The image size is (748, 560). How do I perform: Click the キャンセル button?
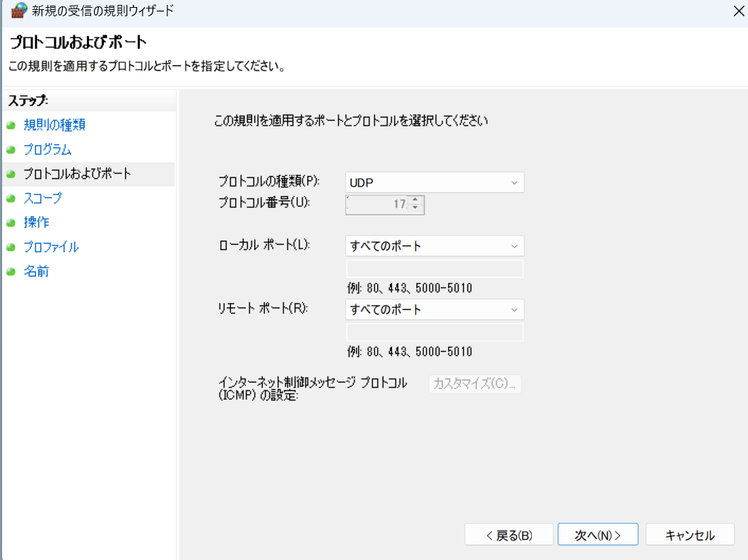689,535
